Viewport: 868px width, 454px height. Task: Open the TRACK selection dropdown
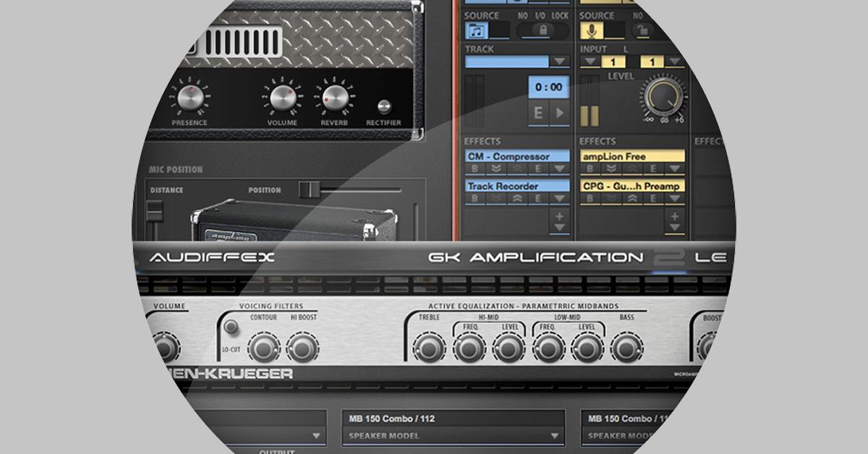(x=559, y=60)
